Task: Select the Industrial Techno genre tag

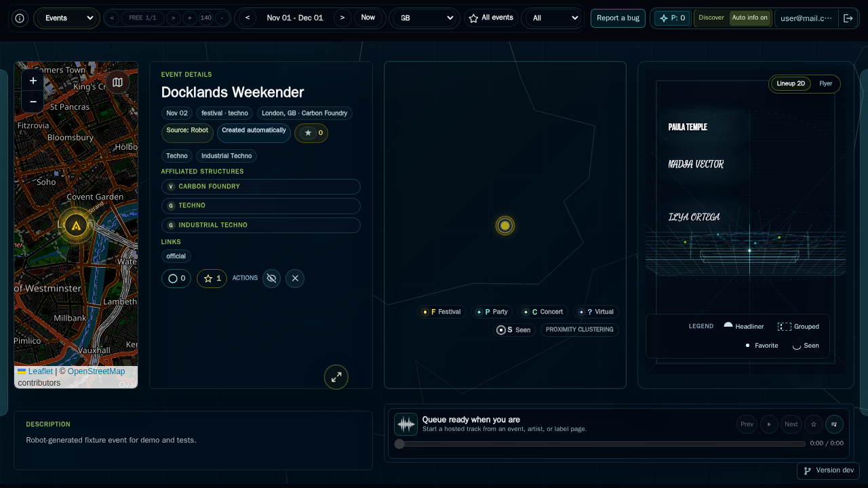Action: [226, 156]
